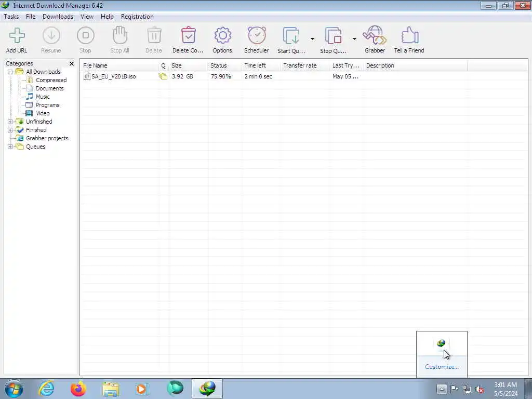Open the Options gear icon
This screenshot has width=532, height=399.
tap(222, 36)
